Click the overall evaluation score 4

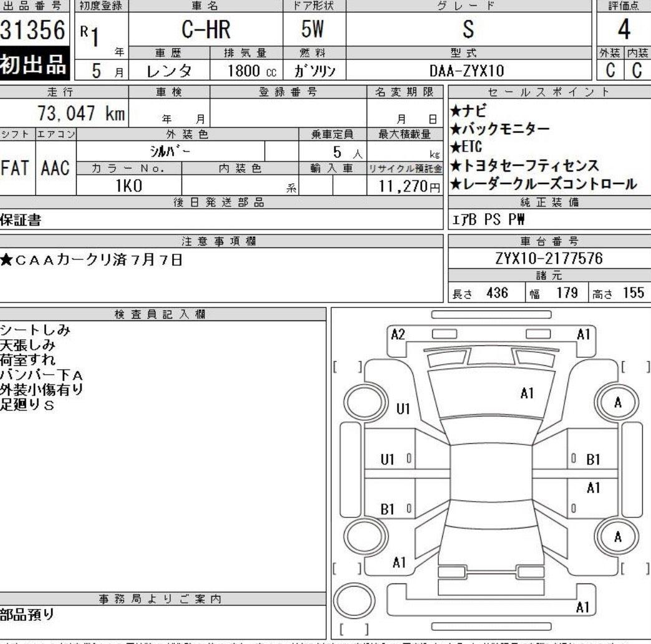623,30
